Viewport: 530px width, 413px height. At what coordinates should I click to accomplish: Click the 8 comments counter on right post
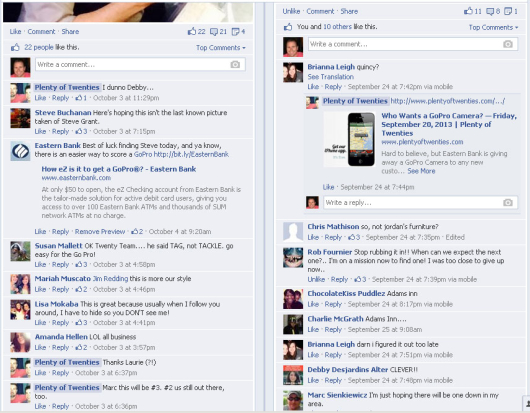[x=493, y=11]
